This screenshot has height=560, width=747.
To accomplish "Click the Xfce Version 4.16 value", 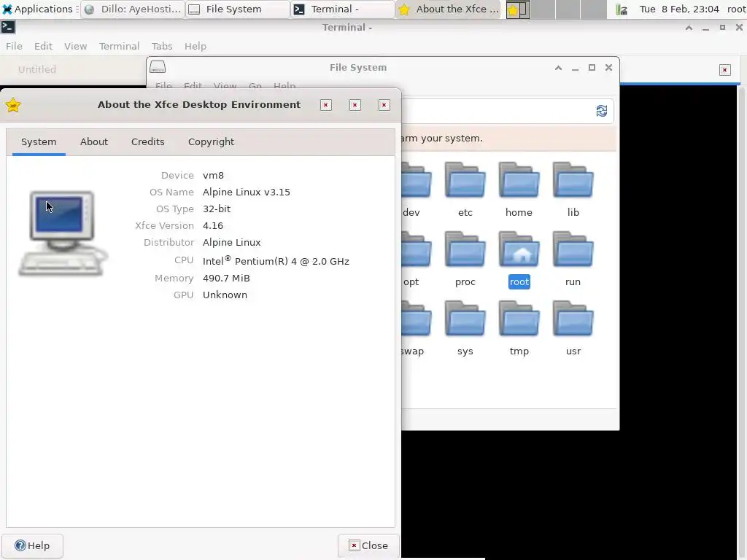I will (x=213, y=226).
